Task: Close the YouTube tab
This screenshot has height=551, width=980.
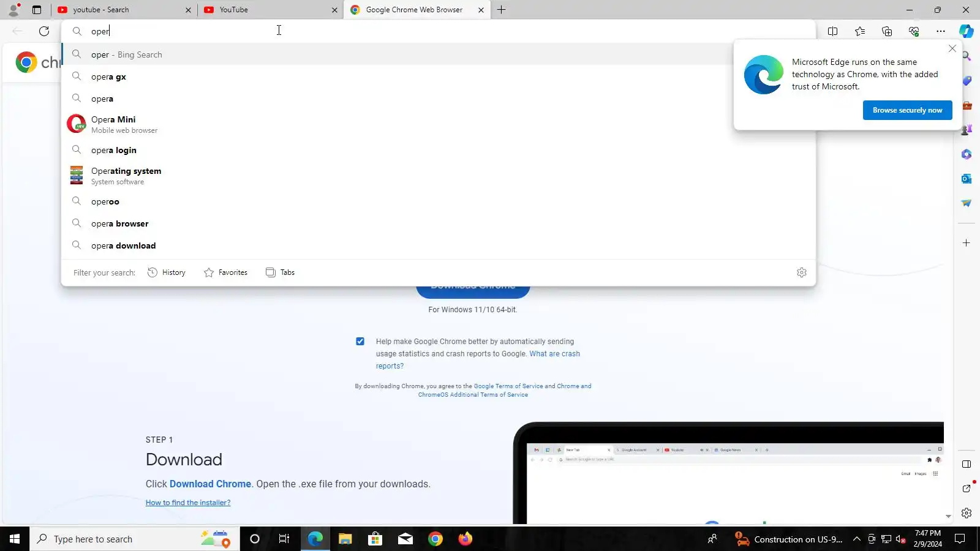Action: 334,10
